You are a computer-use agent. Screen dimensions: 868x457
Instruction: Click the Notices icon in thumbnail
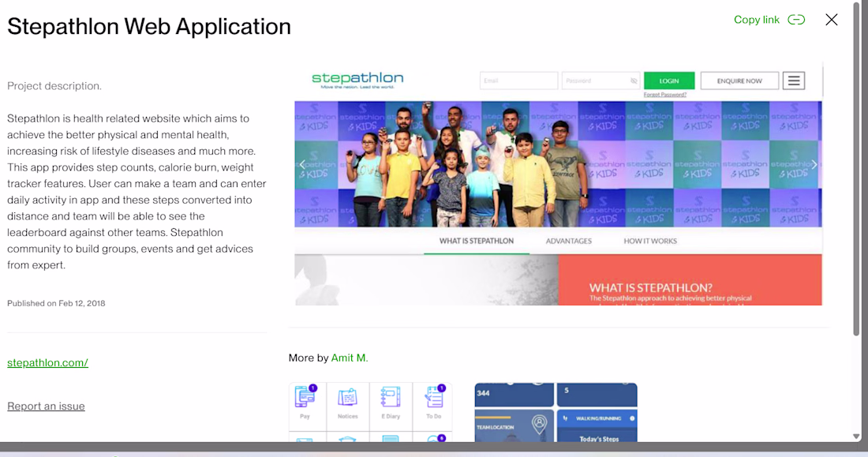[348, 398]
